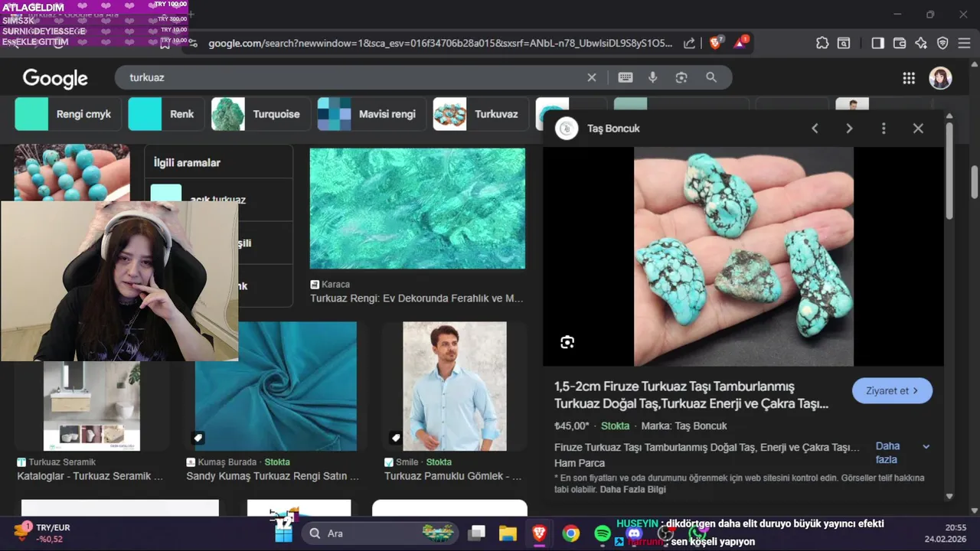This screenshot has width=980, height=551.
Task: Open Google Lens image search in search bar
Action: coord(681,77)
